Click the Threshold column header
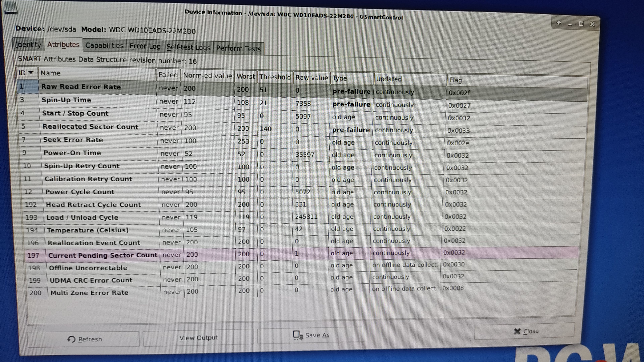This screenshot has height=362, width=644. pyautogui.click(x=275, y=77)
